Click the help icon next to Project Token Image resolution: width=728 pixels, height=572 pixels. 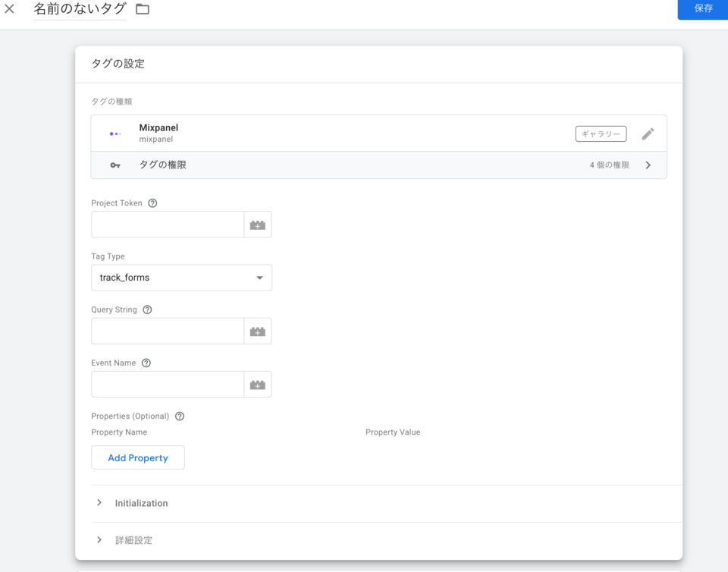click(x=152, y=203)
